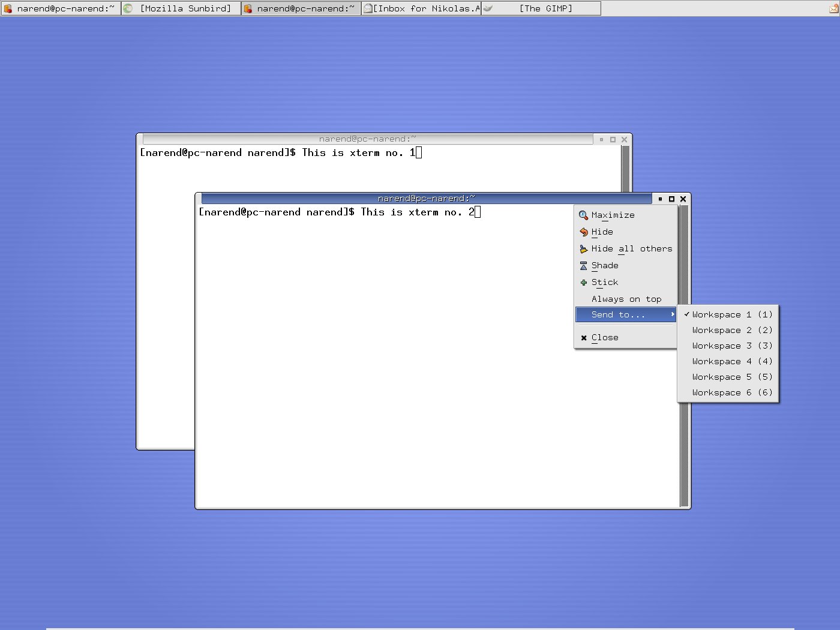This screenshot has width=840, height=630.
Task: Click the green Stick plus icon
Action: point(583,283)
